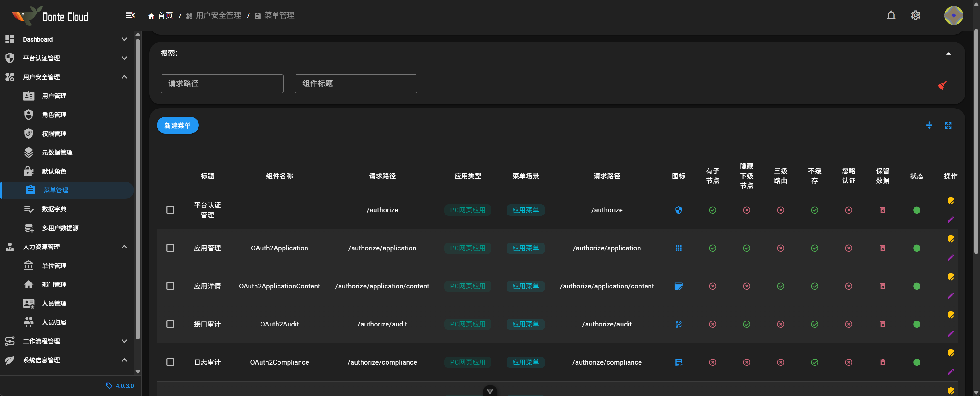
Task: Open 数据字典 menu item
Action: click(x=54, y=209)
